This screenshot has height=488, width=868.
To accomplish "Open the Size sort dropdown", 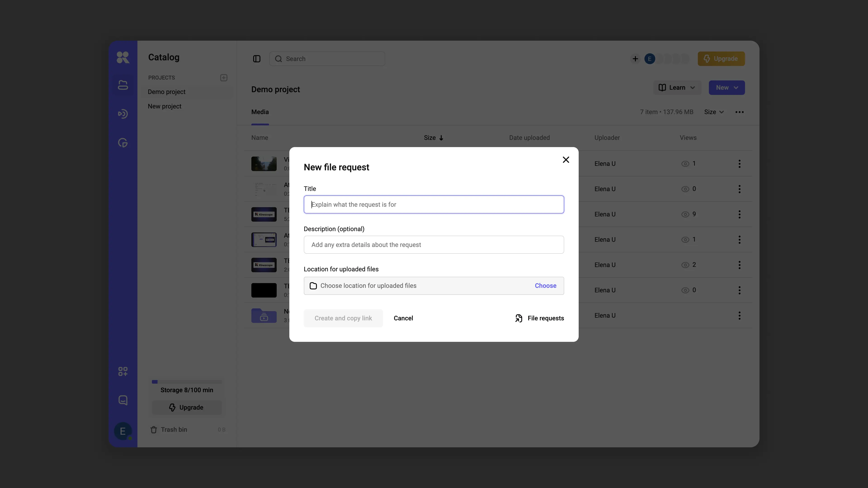I will pyautogui.click(x=714, y=112).
